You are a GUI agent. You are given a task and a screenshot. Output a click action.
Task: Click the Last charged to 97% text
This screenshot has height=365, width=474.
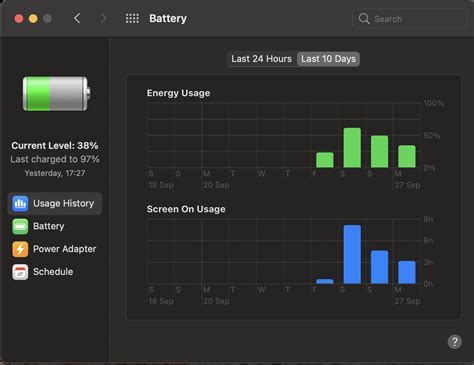[55, 159]
